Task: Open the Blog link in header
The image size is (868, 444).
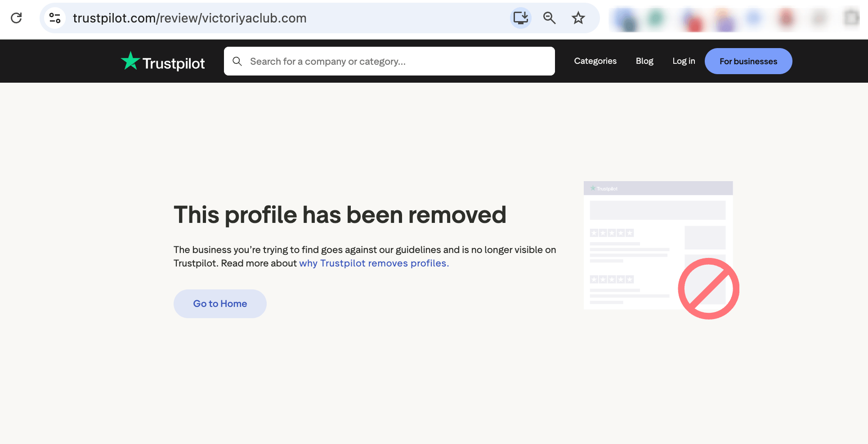Action: pyautogui.click(x=644, y=61)
